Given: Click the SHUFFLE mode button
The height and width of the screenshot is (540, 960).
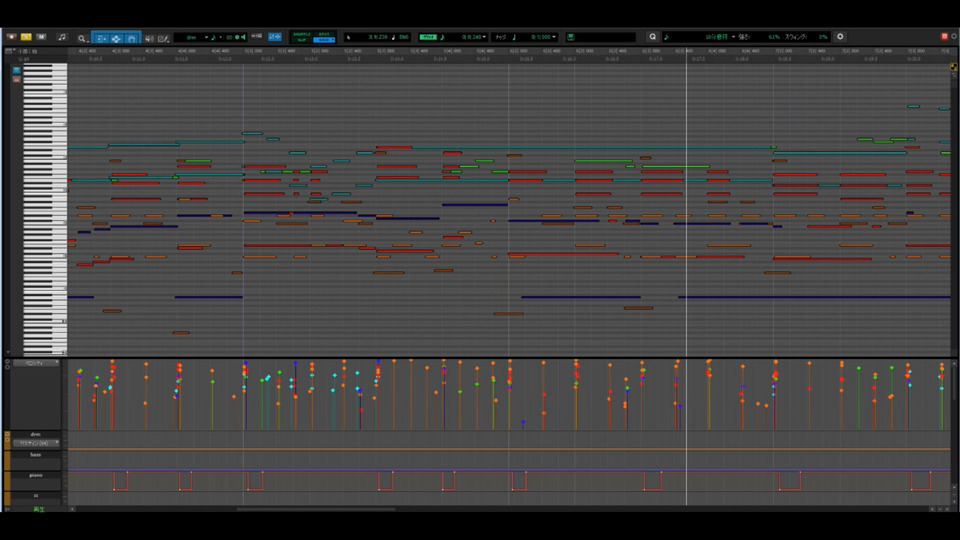Looking at the screenshot, I should (302, 34).
